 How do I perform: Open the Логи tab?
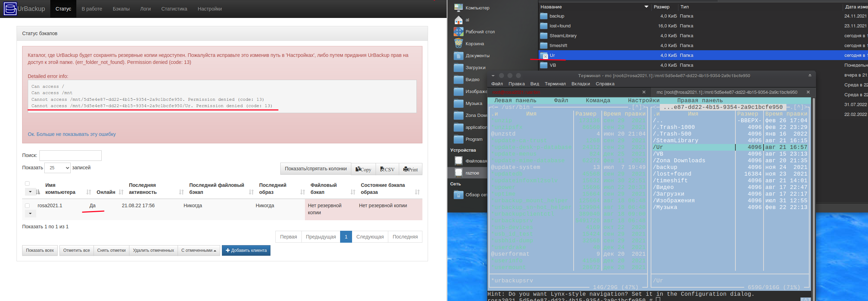click(146, 9)
